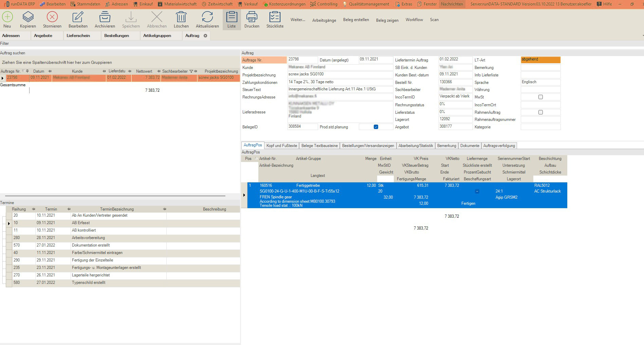Open the Verkauf menu
The width and height of the screenshot is (644, 345).
coord(247,4)
